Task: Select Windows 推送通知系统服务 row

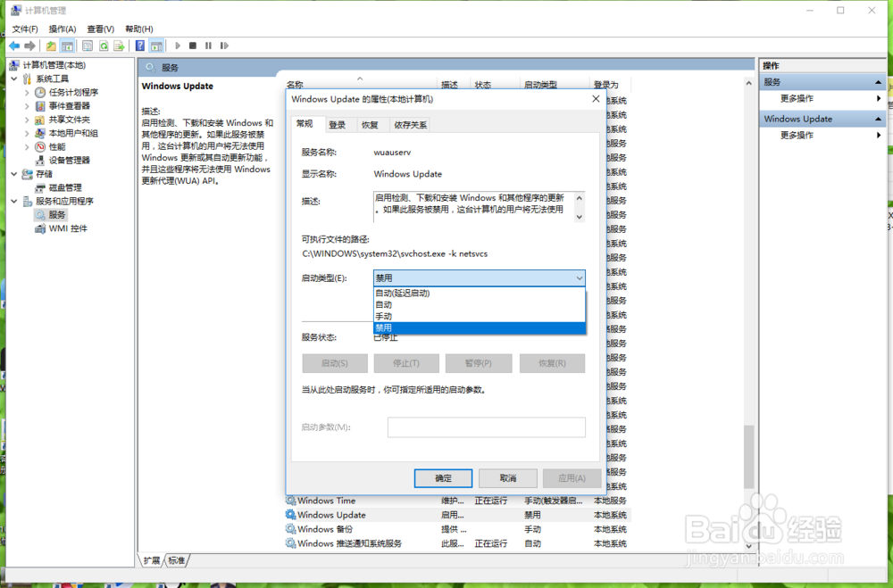Action: (x=457, y=543)
